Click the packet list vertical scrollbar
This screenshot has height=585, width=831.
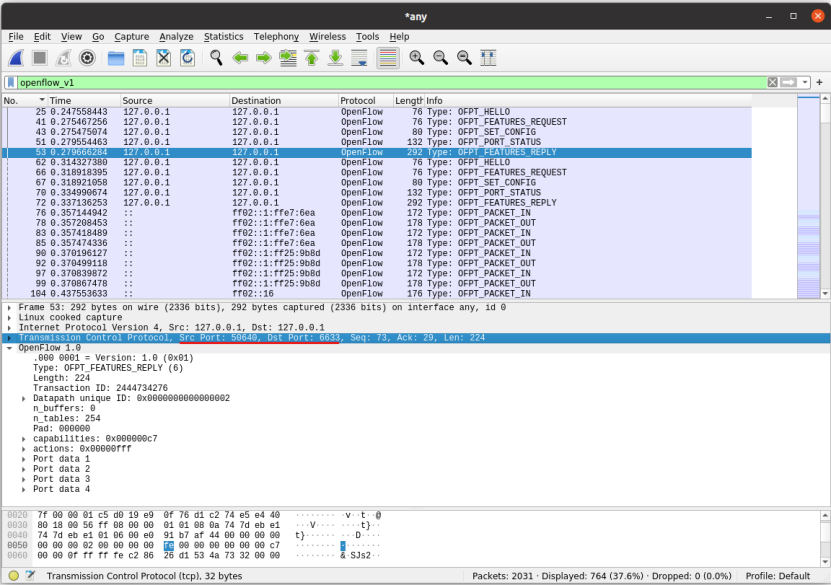coord(824,200)
